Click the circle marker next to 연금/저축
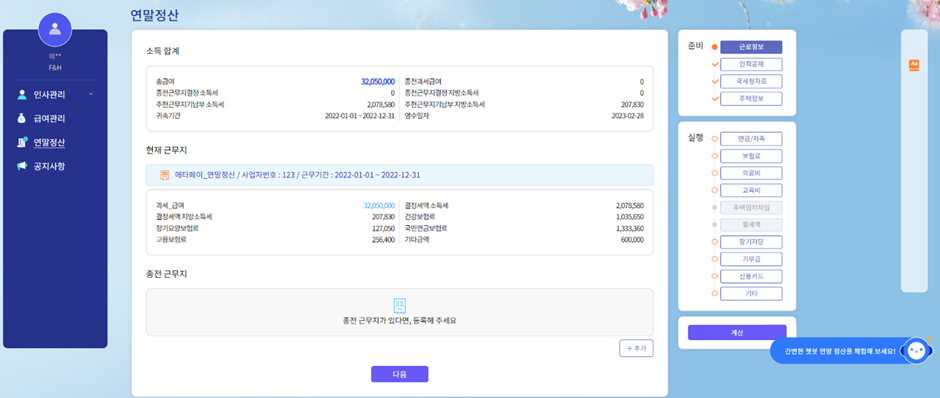 pyautogui.click(x=714, y=138)
